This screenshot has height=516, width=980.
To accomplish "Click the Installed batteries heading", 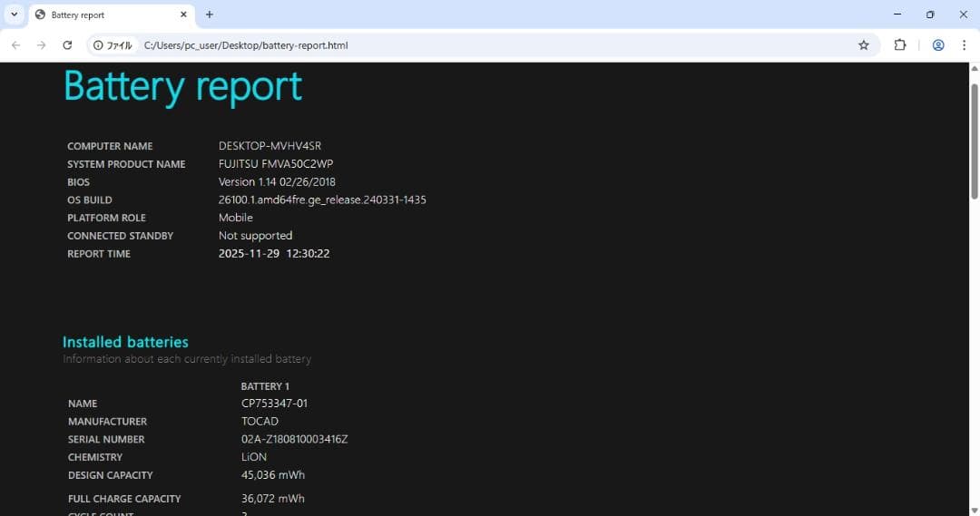I will tap(125, 342).
